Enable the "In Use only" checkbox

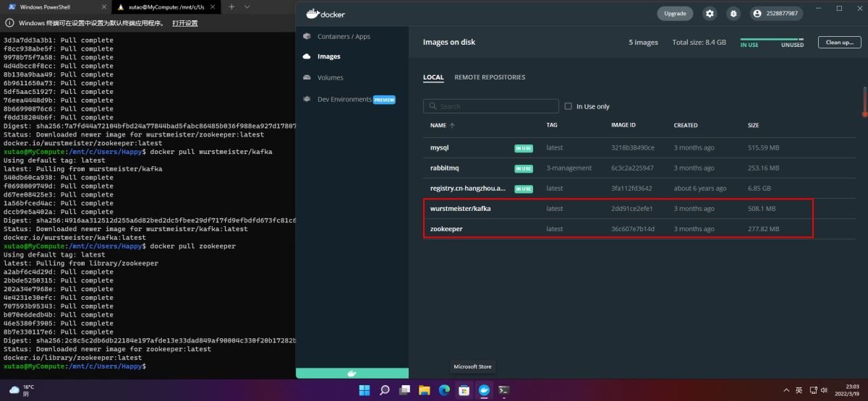[x=568, y=106]
